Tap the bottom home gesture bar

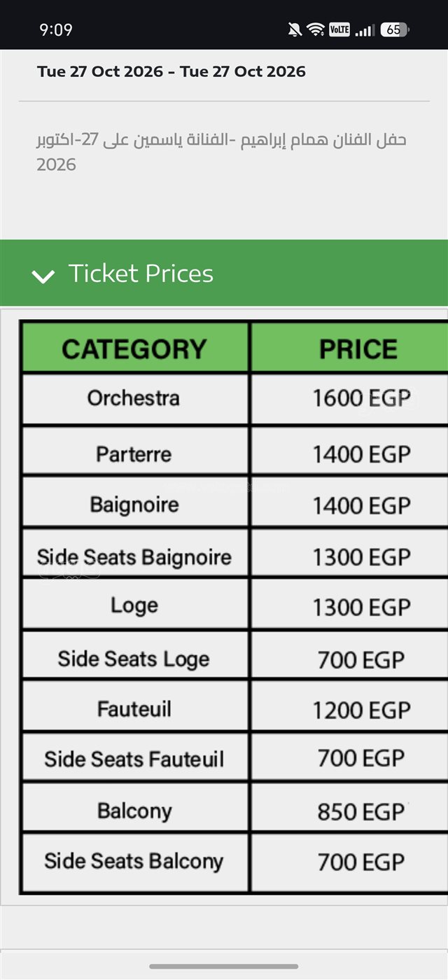click(224, 966)
